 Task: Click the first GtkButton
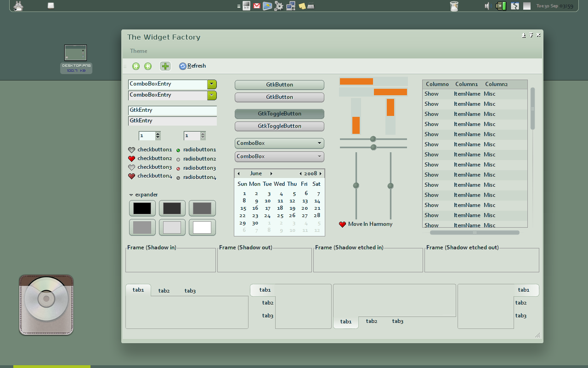[x=279, y=85]
